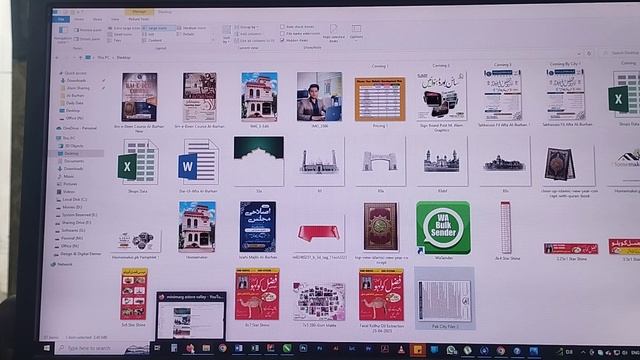Click the Manage contextual tab

139,12
